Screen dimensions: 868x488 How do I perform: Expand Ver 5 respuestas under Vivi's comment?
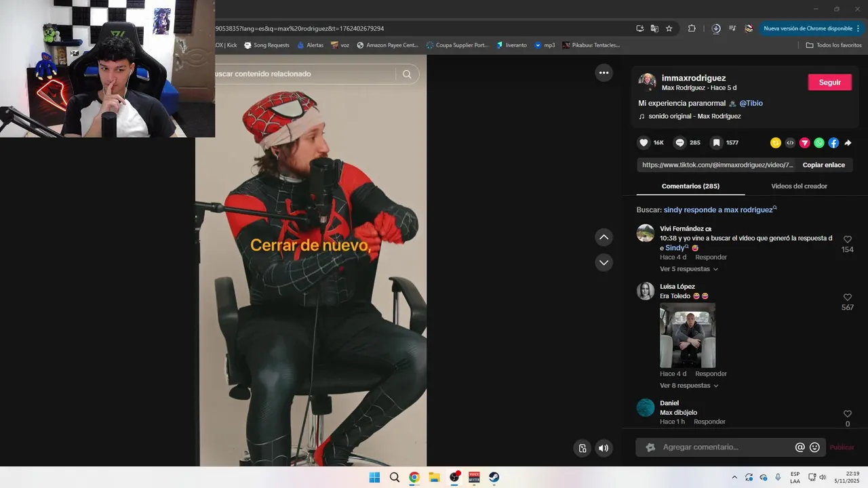pyautogui.click(x=688, y=269)
